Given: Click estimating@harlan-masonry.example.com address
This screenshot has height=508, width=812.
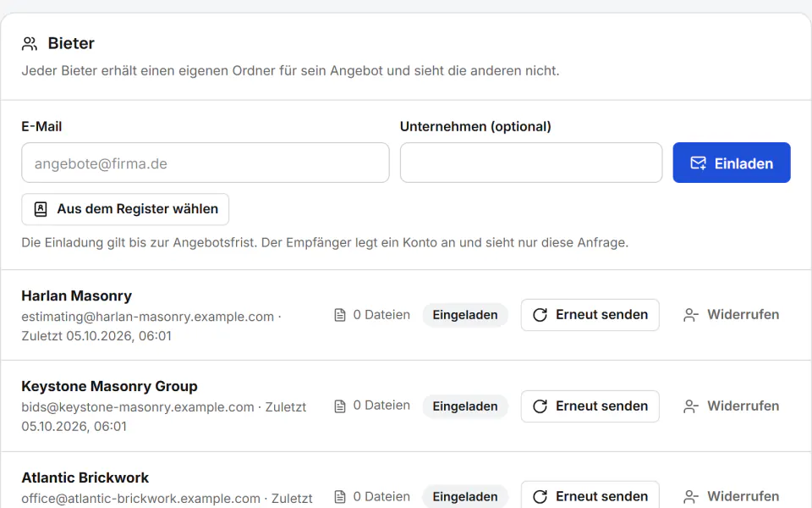Looking at the screenshot, I should pyautogui.click(x=147, y=317).
